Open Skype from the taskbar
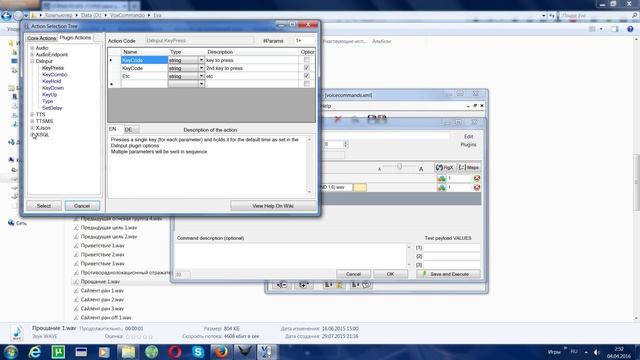Screen dimensions: 640x360 pyautogui.click(x=198, y=352)
